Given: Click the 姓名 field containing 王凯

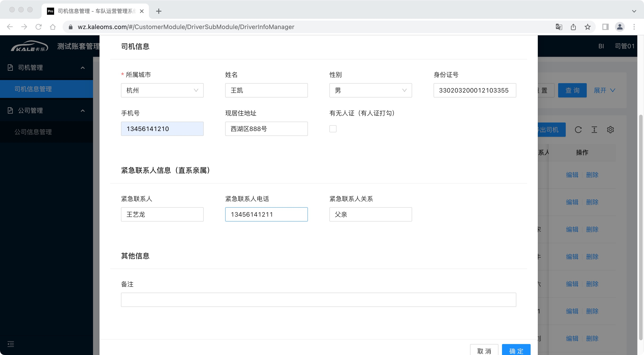Looking at the screenshot, I should (x=266, y=90).
